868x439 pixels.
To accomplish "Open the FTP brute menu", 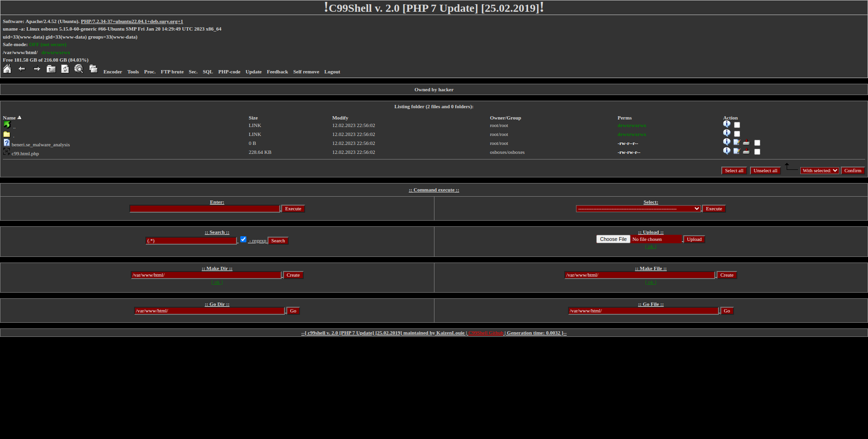I will pyautogui.click(x=172, y=72).
